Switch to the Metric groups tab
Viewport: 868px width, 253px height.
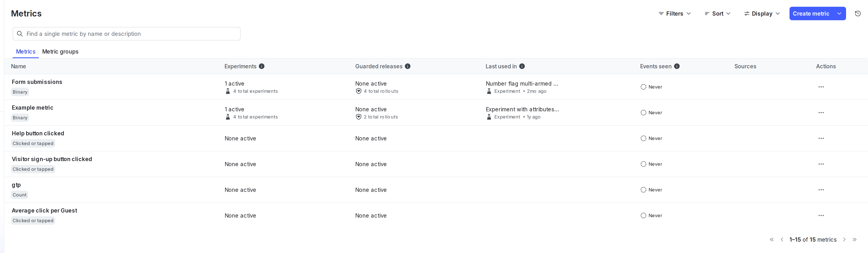tap(60, 51)
